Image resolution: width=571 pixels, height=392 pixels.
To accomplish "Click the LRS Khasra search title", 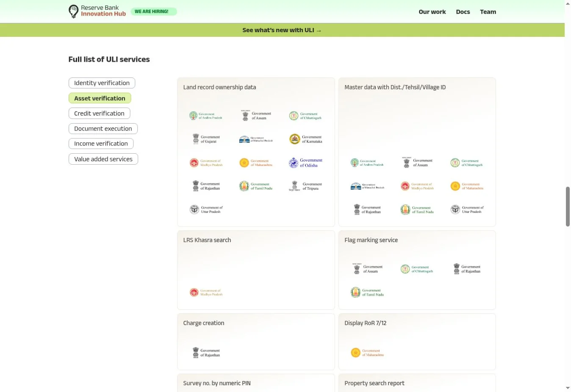I will pos(207,240).
